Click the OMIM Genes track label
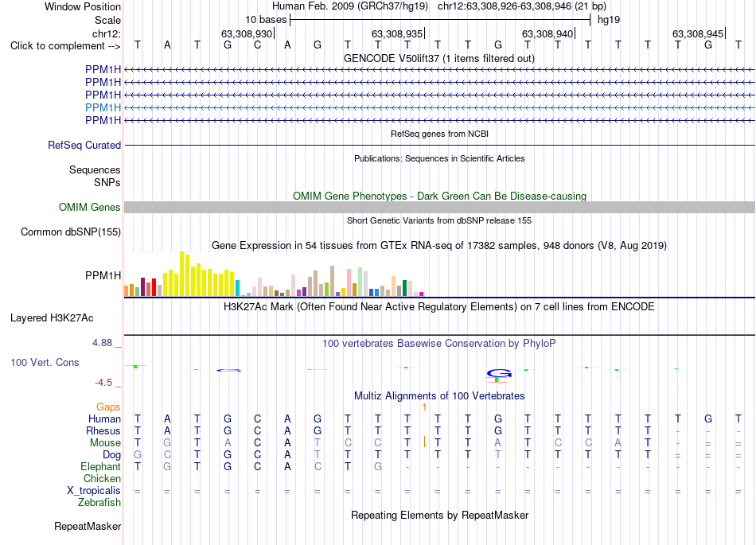This screenshot has height=545, width=756. (x=90, y=207)
